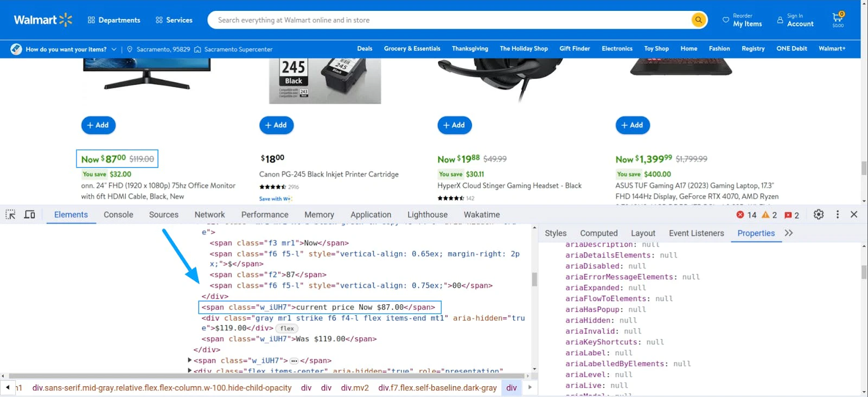Open the Services menu
Screen dimensions: 868x397
(174, 20)
